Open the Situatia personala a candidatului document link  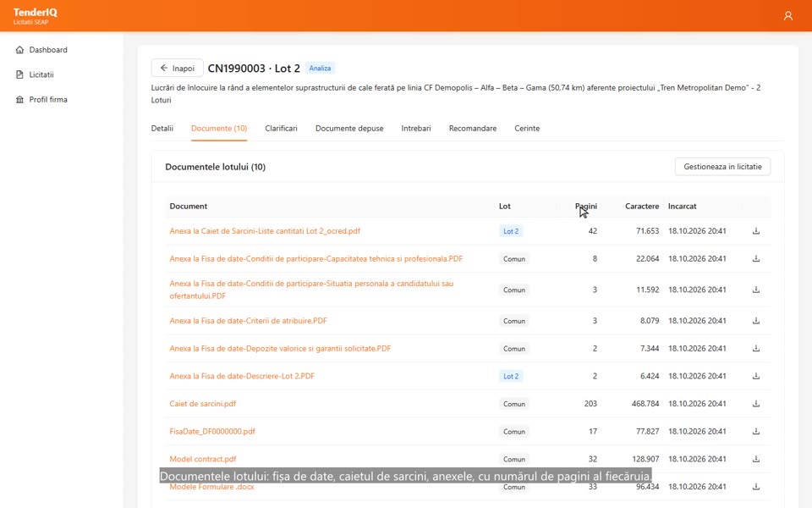(311, 290)
